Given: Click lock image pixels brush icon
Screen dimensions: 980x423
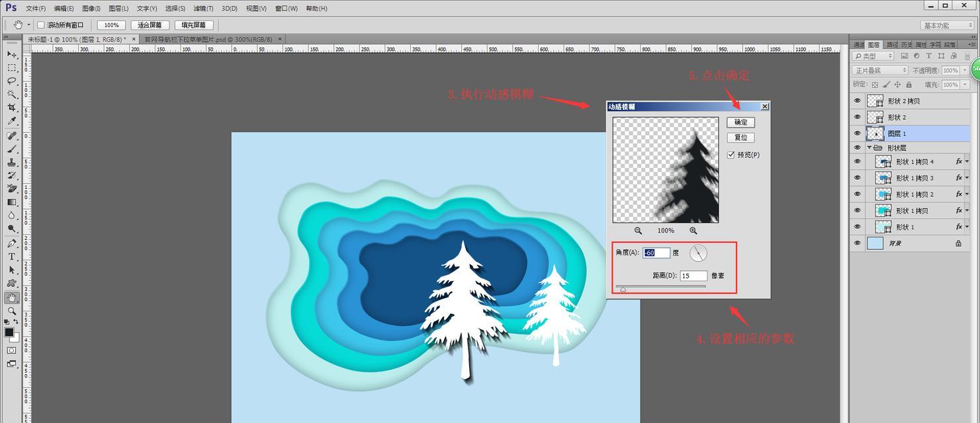Looking at the screenshot, I should coord(886,85).
